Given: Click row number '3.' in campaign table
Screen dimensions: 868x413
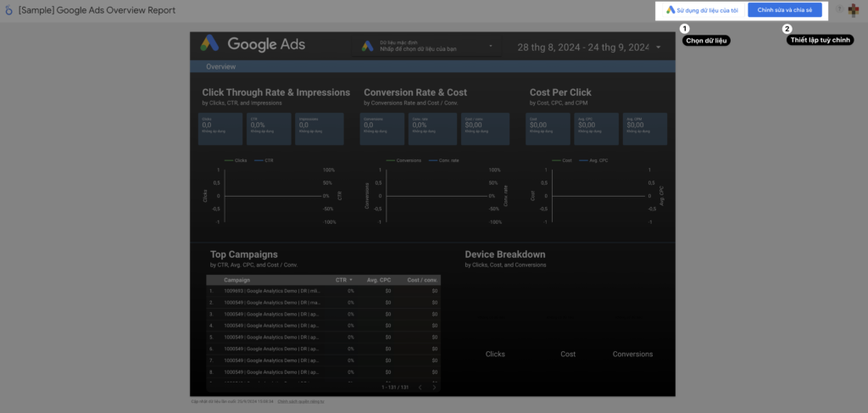Looking at the screenshot, I should point(211,314).
